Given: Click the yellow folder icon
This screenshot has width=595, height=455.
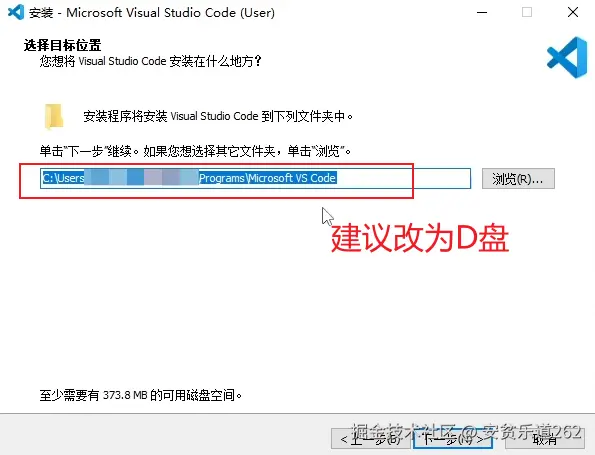Looking at the screenshot, I should point(54,116).
